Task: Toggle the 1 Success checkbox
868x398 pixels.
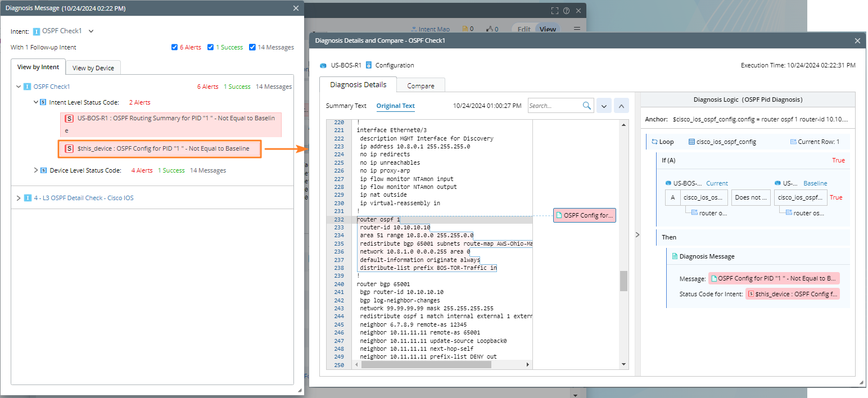Action: pyautogui.click(x=211, y=47)
